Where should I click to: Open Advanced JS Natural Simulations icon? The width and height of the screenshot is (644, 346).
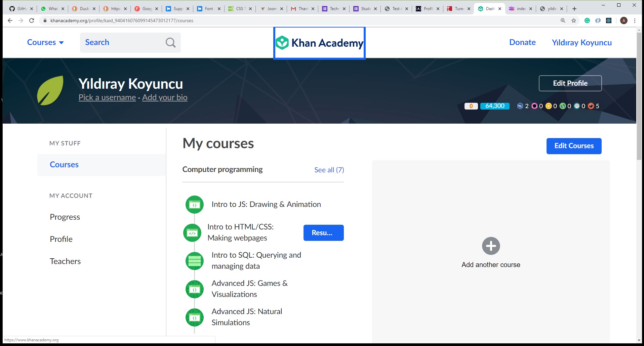[x=195, y=317]
